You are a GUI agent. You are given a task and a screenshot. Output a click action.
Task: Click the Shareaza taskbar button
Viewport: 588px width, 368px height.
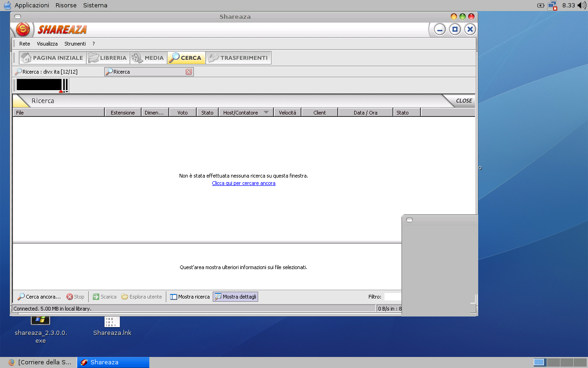click(113, 362)
